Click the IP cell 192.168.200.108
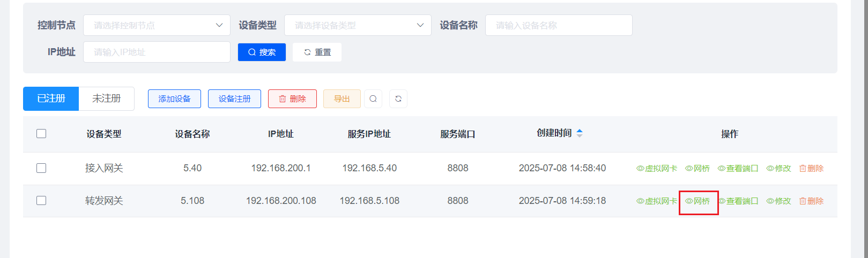 [281, 201]
